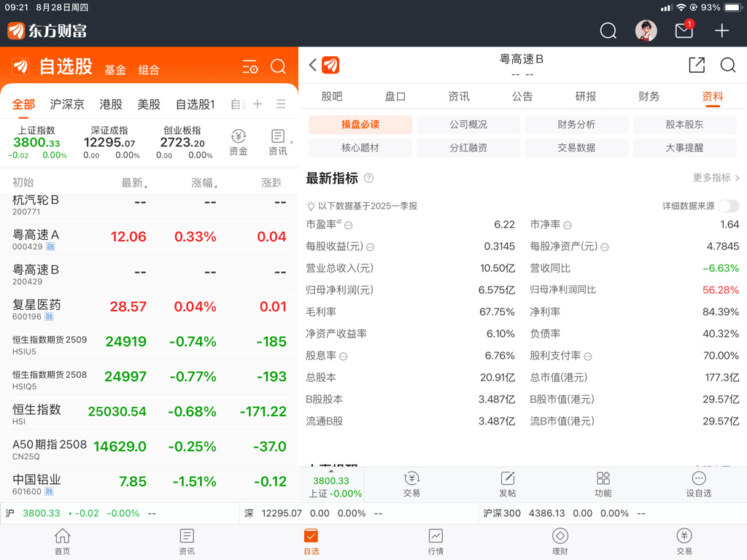Expand more index shortcuts arrow
The width and height of the screenshot is (747, 560).
tap(292, 142)
